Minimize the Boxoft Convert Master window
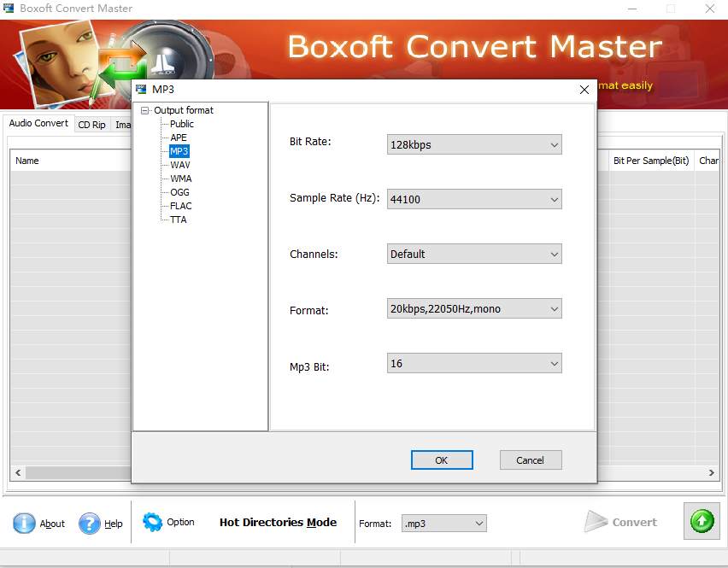728x568 pixels. (x=632, y=9)
